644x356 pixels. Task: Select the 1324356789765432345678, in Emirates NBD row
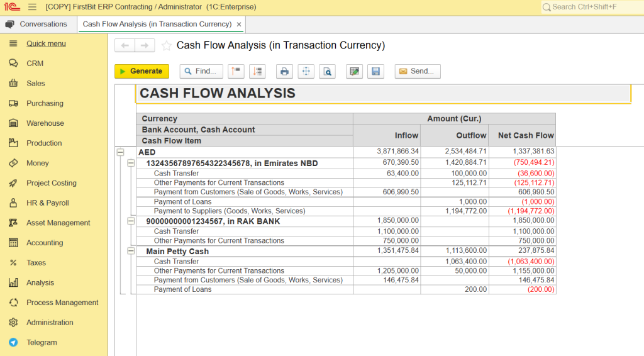coord(232,164)
